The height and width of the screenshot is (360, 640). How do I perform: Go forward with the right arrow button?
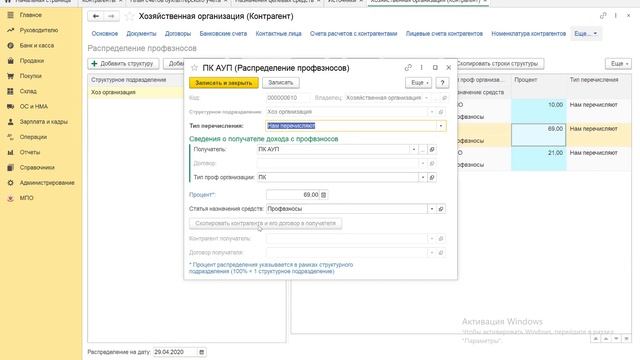click(x=111, y=16)
